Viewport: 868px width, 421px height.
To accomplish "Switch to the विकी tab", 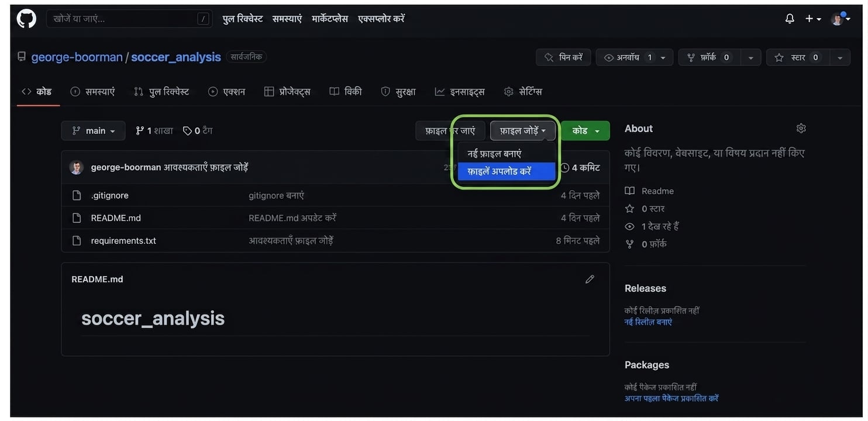I will click(346, 92).
